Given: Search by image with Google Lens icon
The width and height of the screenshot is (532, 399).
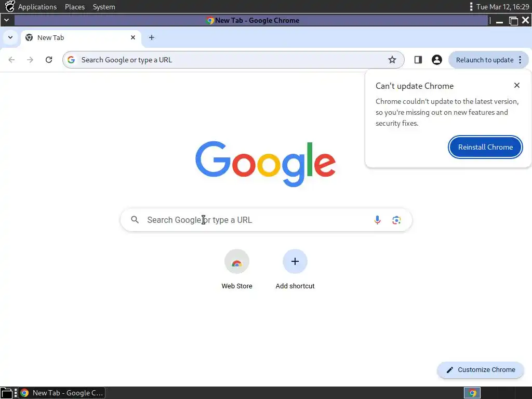Looking at the screenshot, I should point(396,220).
